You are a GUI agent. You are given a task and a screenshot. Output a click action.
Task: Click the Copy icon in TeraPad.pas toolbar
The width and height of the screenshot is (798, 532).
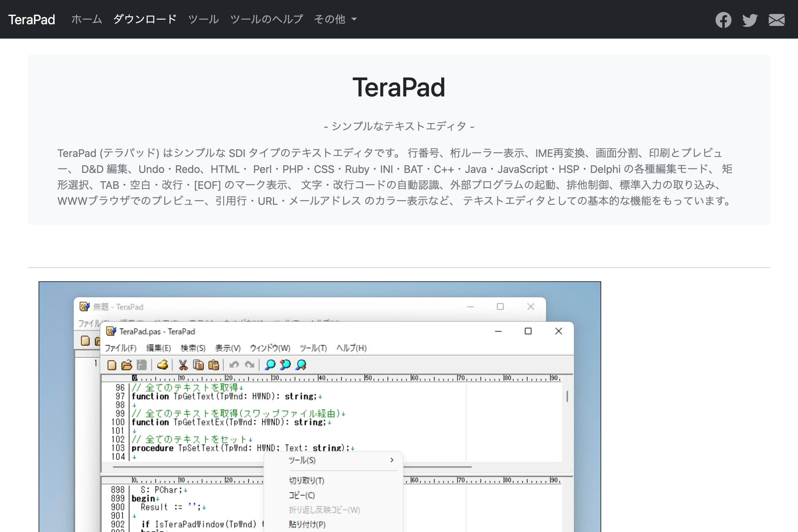[198, 365]
